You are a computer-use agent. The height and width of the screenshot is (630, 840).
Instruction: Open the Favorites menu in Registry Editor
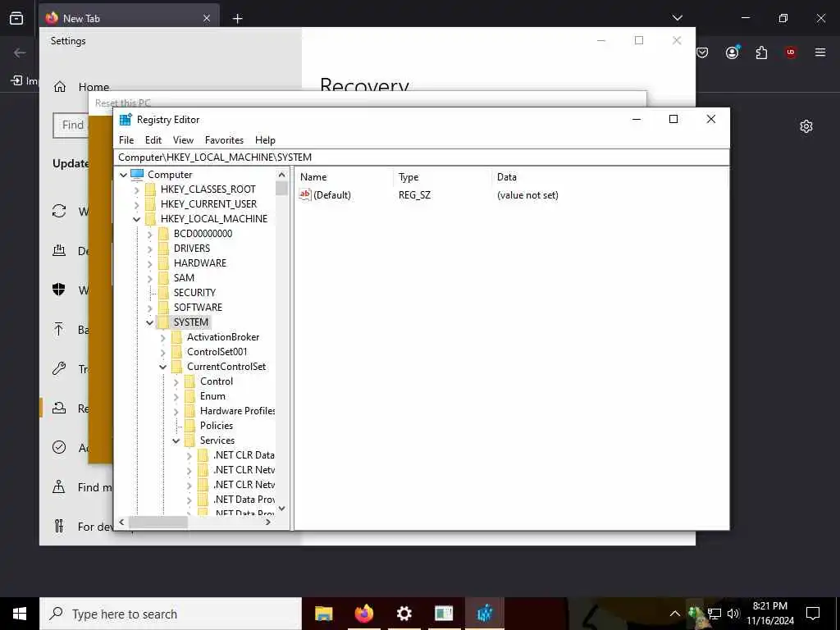(x=224, y=139)
